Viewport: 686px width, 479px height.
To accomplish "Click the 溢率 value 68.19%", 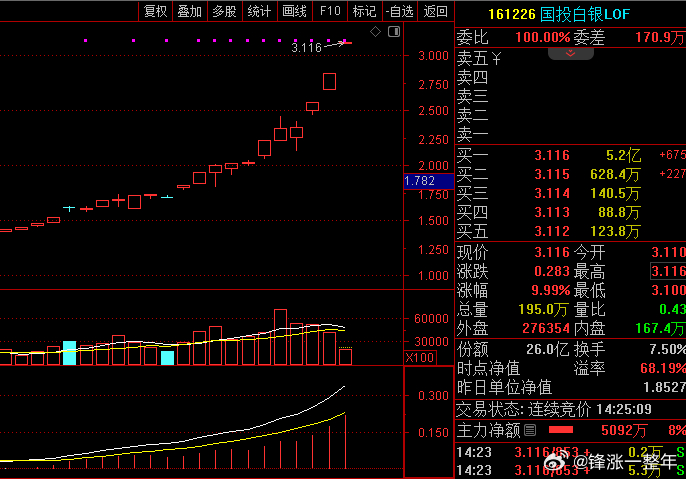I will [663, 368].
